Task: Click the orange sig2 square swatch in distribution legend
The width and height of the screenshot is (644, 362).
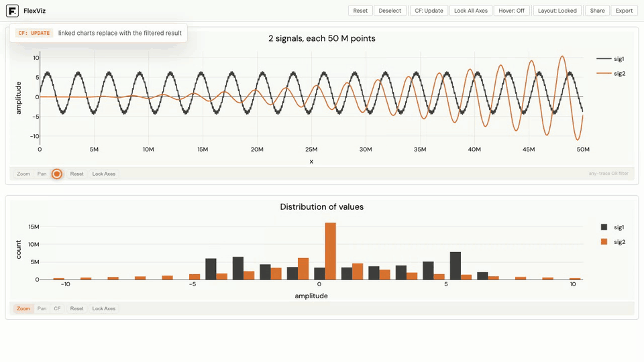Action: [604, 242]
